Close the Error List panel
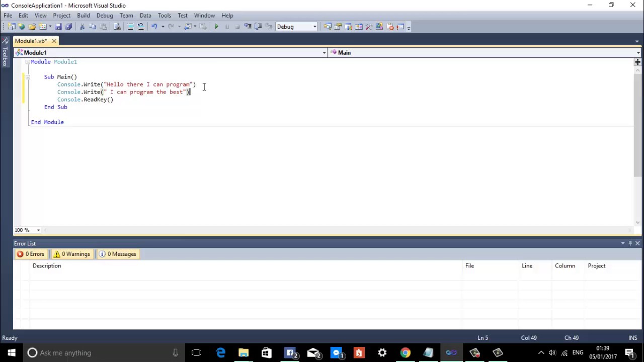Viewport: 644px width, 362px height. click(x=637, y=243)
